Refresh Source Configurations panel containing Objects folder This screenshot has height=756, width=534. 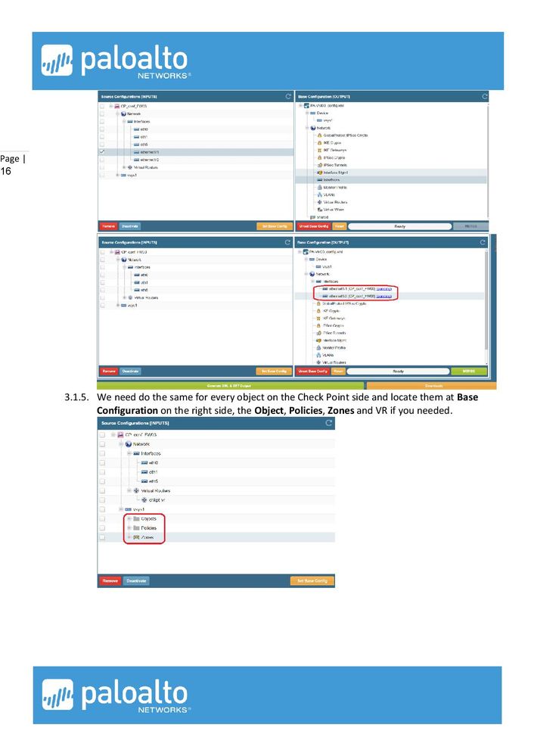tap(329, 423)
